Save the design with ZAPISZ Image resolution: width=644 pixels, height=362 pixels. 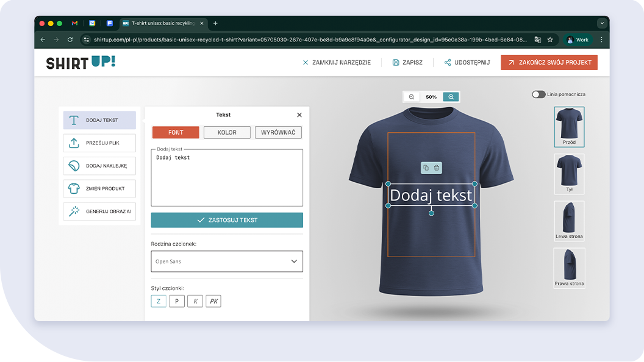407,62
